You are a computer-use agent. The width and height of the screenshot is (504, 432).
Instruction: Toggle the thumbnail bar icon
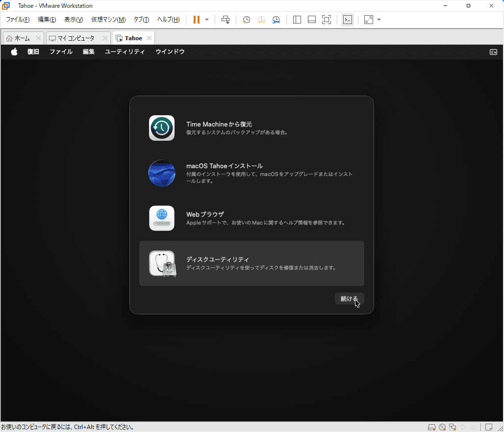312,20
